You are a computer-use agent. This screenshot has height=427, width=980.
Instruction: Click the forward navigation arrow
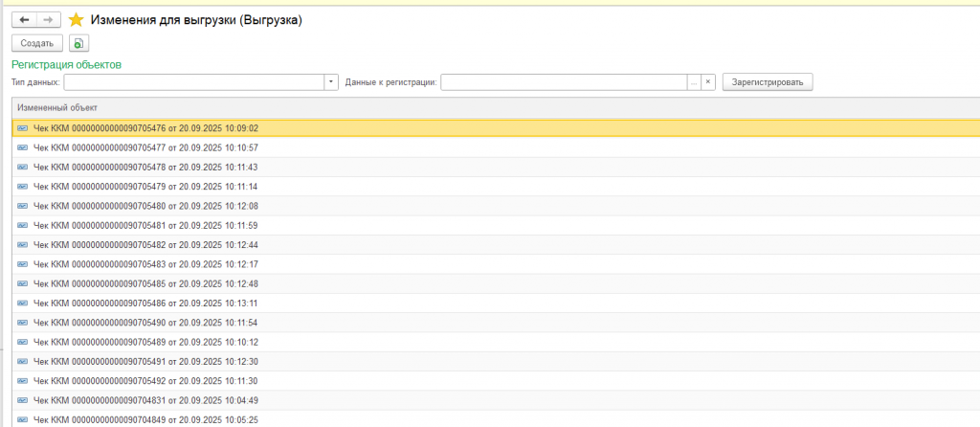tap(48, 20)
